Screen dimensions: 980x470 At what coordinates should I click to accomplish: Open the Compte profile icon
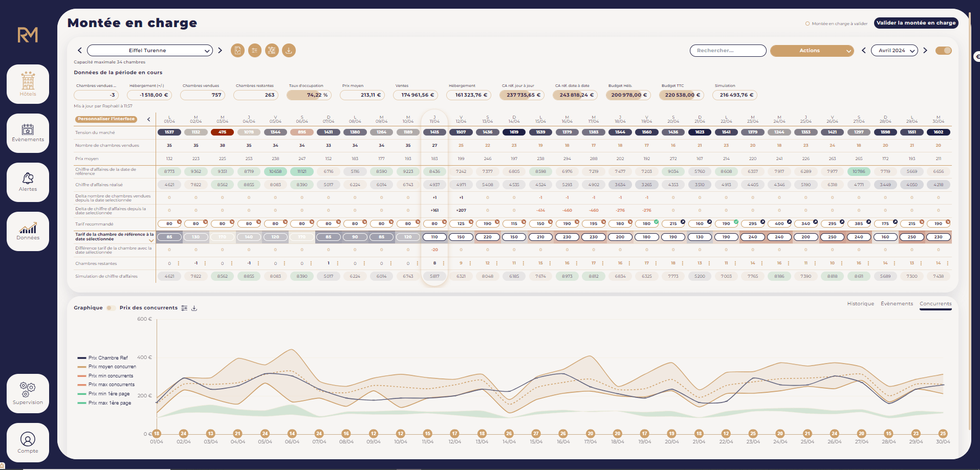28,442
